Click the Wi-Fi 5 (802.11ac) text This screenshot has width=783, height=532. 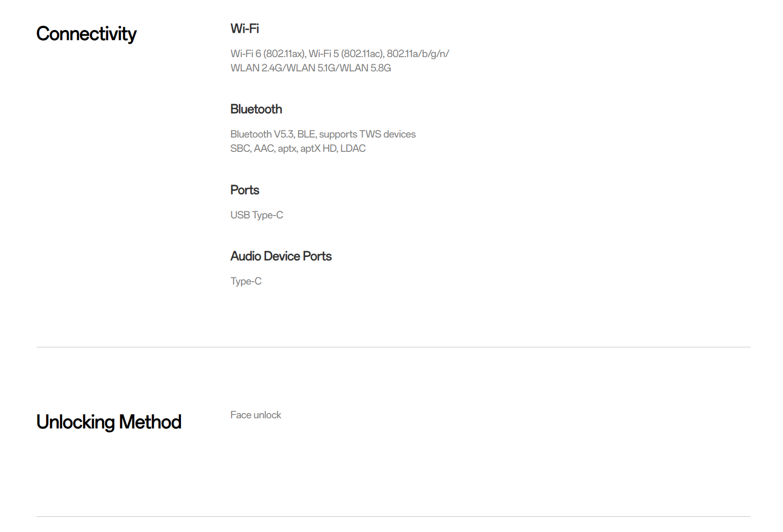[346, 54]
